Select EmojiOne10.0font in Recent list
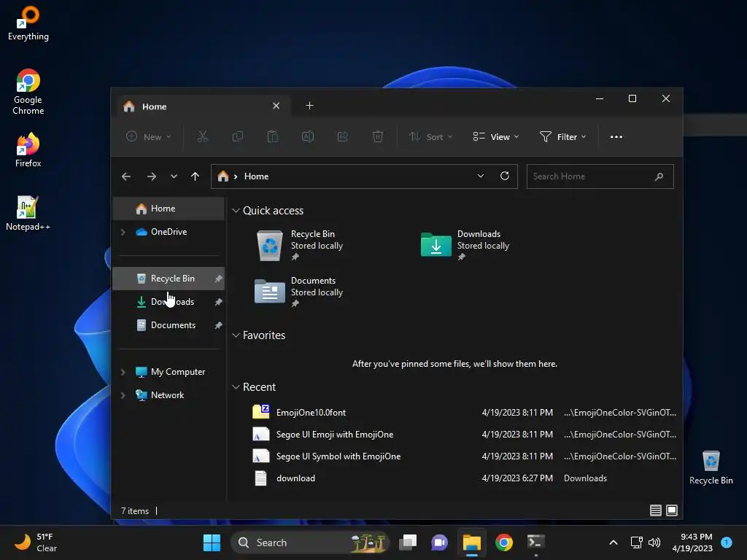The image size is (747, 560). (x=463, y=413)
